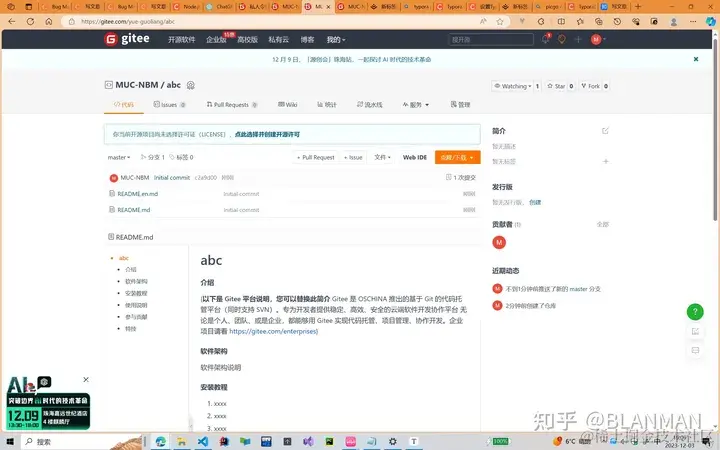Open 博客 in the top navigation
This screenshot has height=450, width=720.
(307, 39)
